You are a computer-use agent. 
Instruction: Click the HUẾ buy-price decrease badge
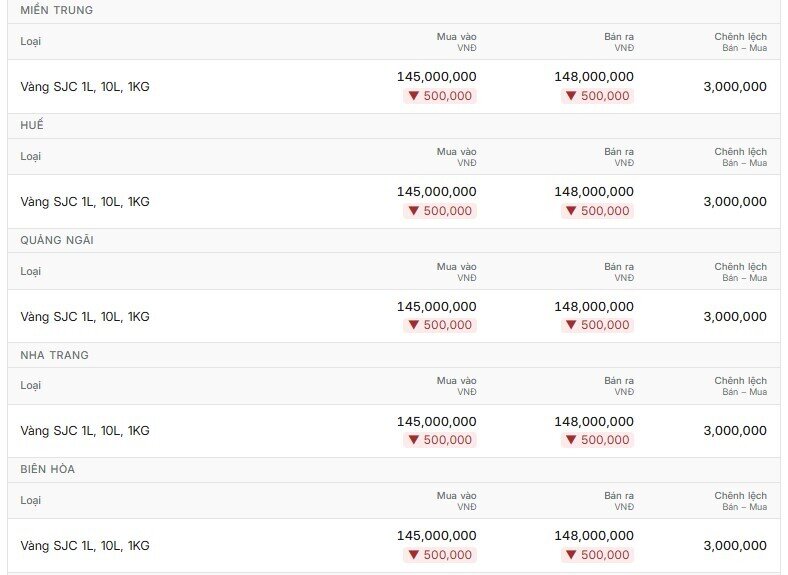click(x=440, y=211)
